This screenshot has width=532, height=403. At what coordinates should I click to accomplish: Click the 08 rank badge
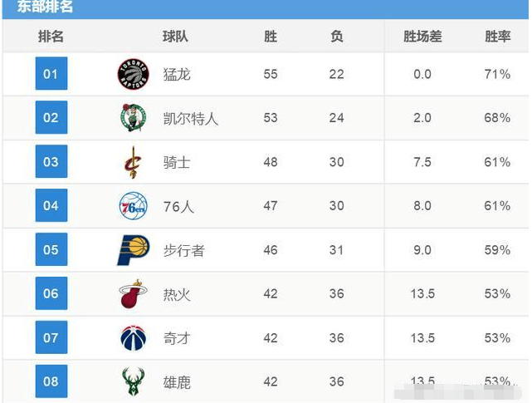point(51,381)
